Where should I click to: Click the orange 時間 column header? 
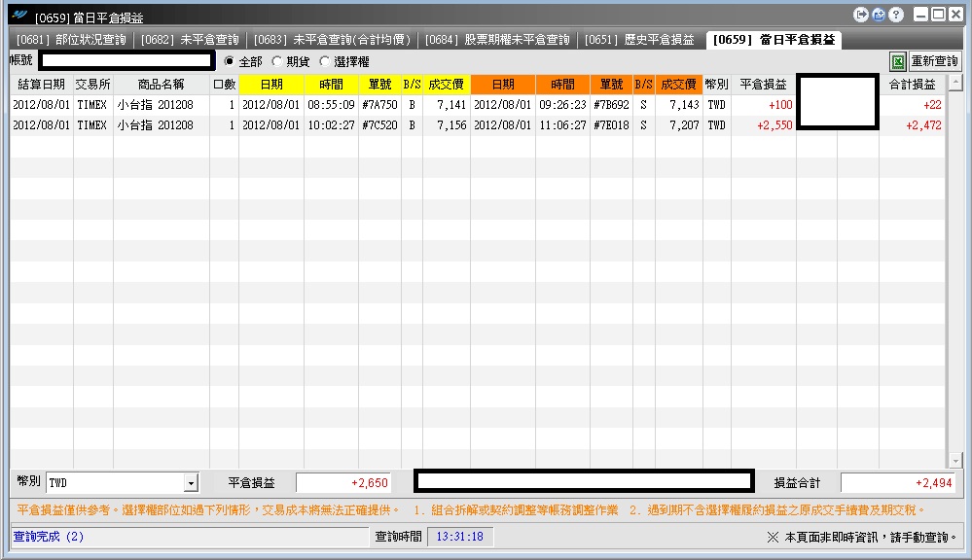(x=563, y=85)
